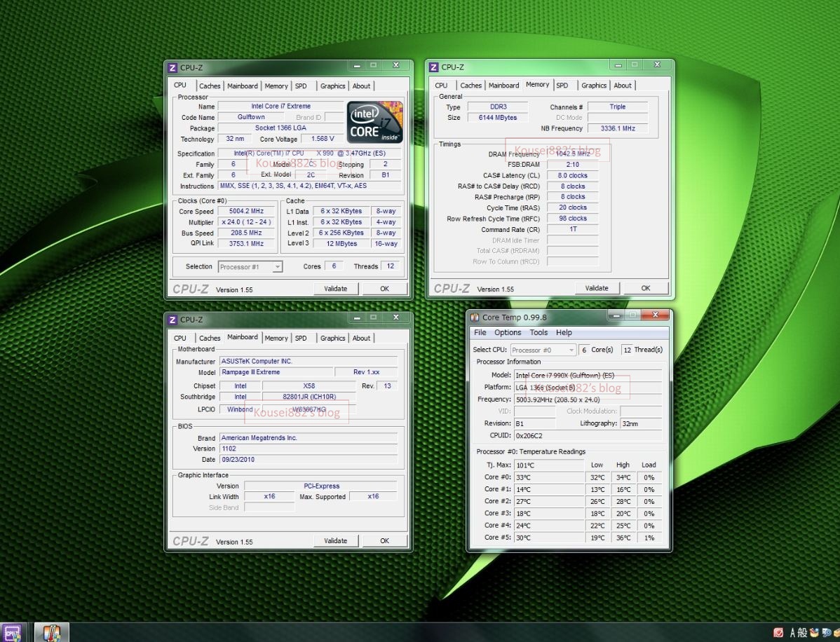Click the Core Temp Lithography value 32nm
This screenshot has width=840, height=642.
(641, 423)
